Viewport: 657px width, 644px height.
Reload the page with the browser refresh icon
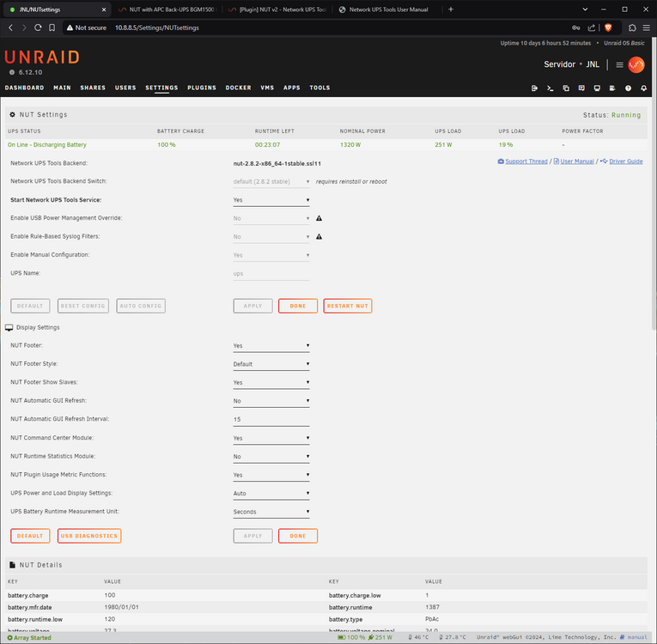(x=38, y=27)
